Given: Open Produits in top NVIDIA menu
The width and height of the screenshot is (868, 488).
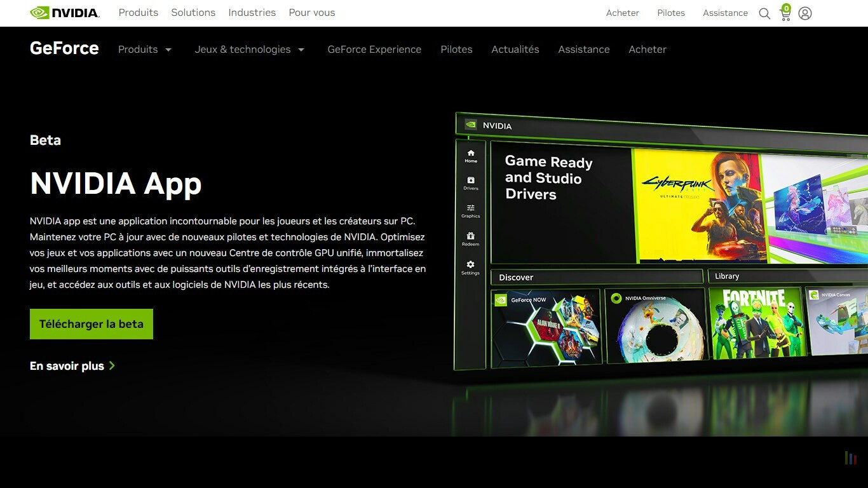Looking at the screenshot, I should (139, 13).
